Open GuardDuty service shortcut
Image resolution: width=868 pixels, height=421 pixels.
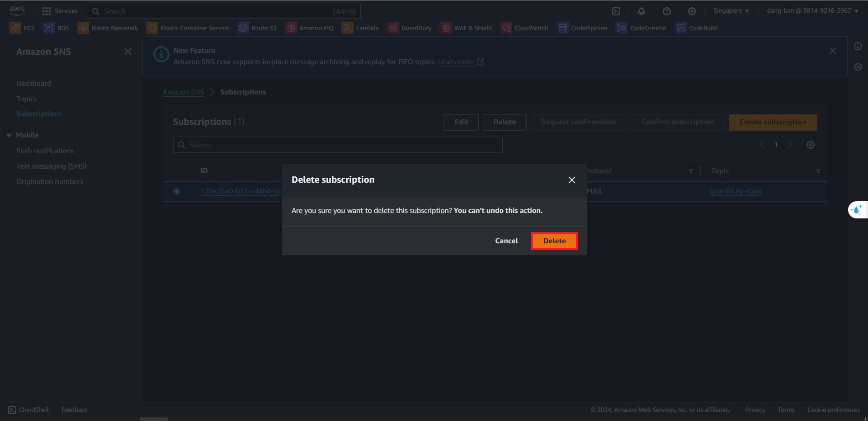[x=410, y=28]
